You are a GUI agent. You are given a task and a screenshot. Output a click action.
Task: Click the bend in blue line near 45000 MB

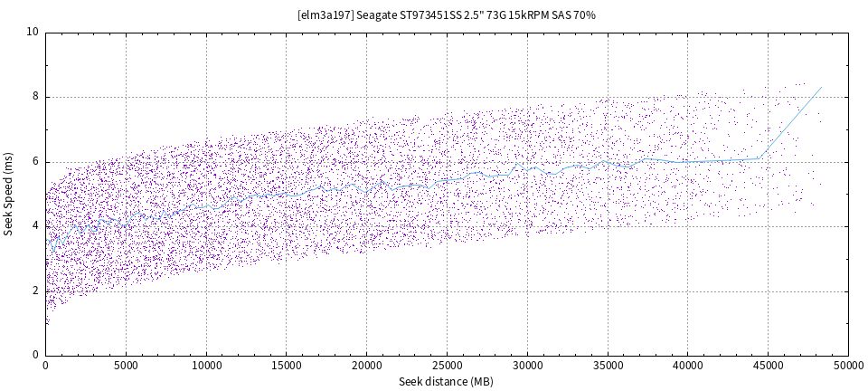[x=759, y=158]
